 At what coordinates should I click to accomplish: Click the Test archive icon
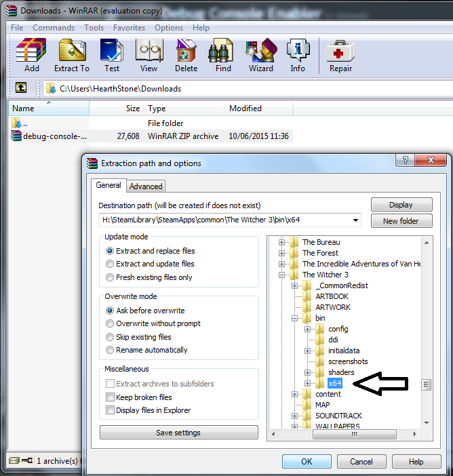pyautogui.click(x=112, y=50)
